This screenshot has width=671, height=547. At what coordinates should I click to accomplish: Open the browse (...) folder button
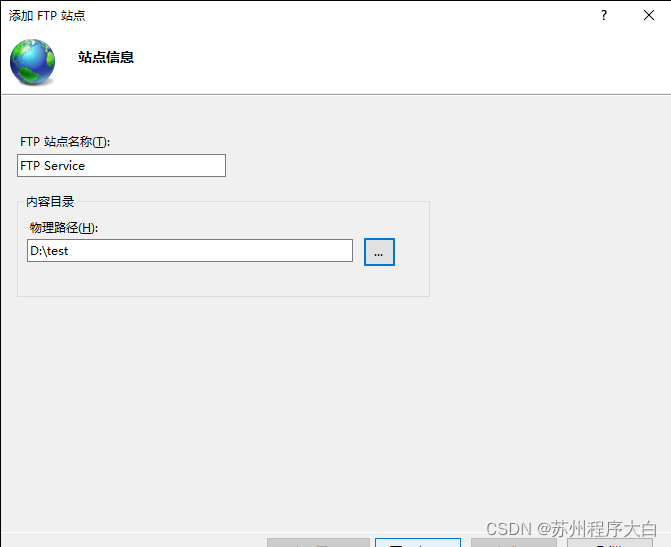[x=379, y=252]
